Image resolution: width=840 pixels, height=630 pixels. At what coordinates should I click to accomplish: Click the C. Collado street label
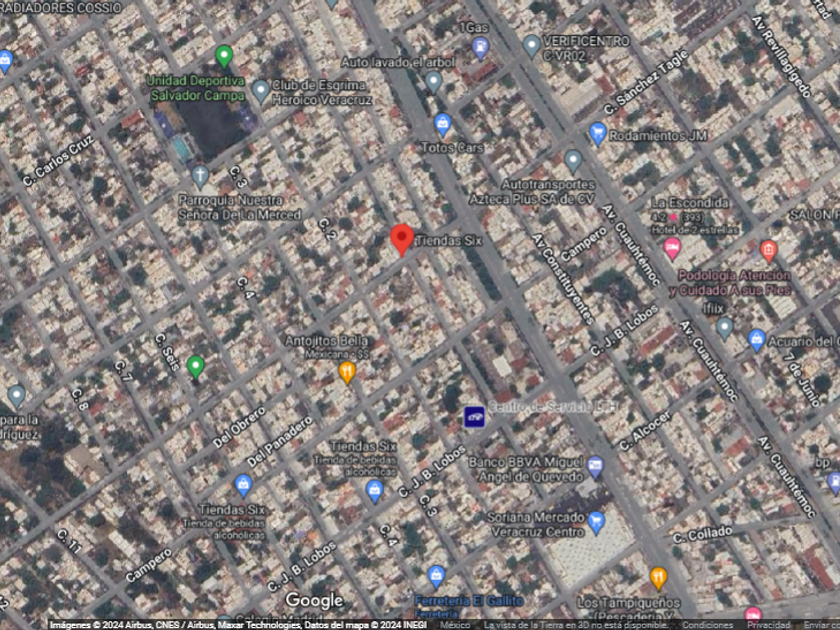(702, 535)
